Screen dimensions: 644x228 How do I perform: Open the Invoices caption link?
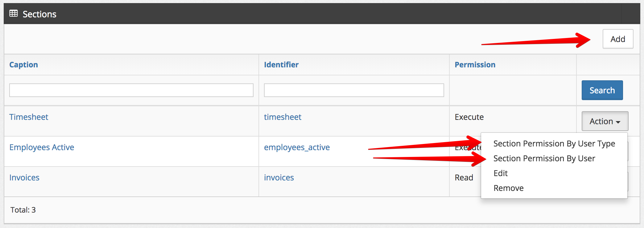coord(24,178)
